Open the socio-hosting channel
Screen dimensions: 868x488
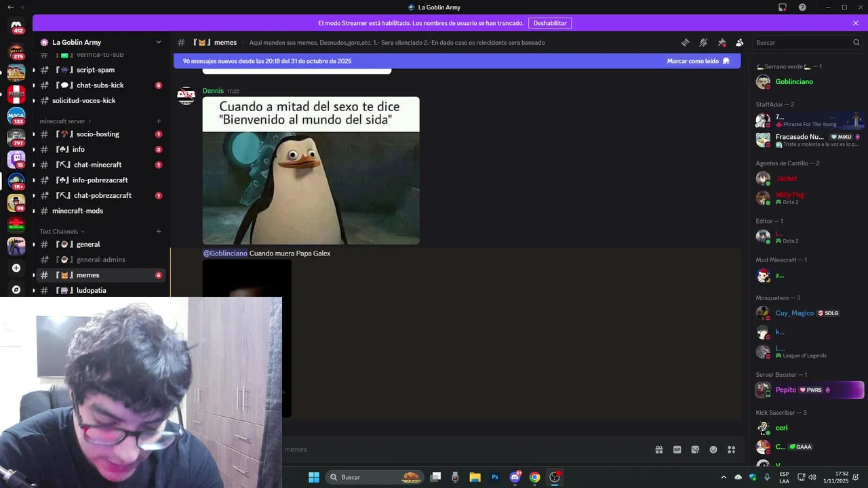[102, 134]
